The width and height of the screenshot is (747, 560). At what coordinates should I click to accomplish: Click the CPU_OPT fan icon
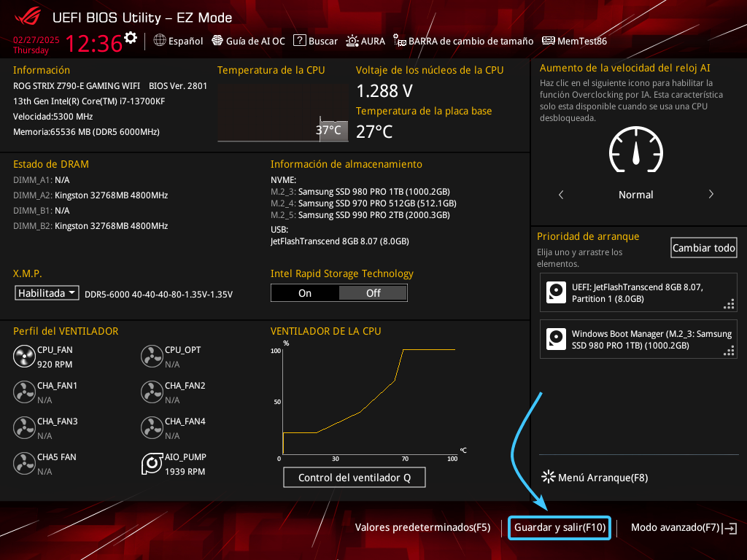coord(152,357)
